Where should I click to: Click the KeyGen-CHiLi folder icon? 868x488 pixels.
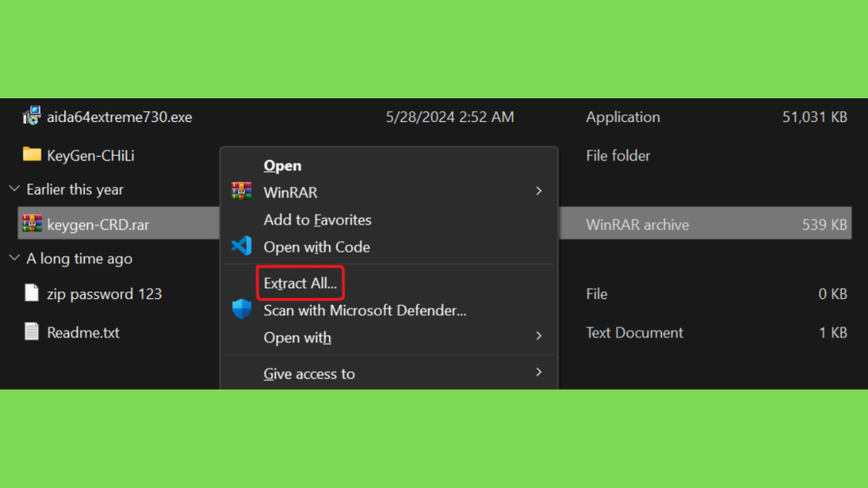pos(31,154)
